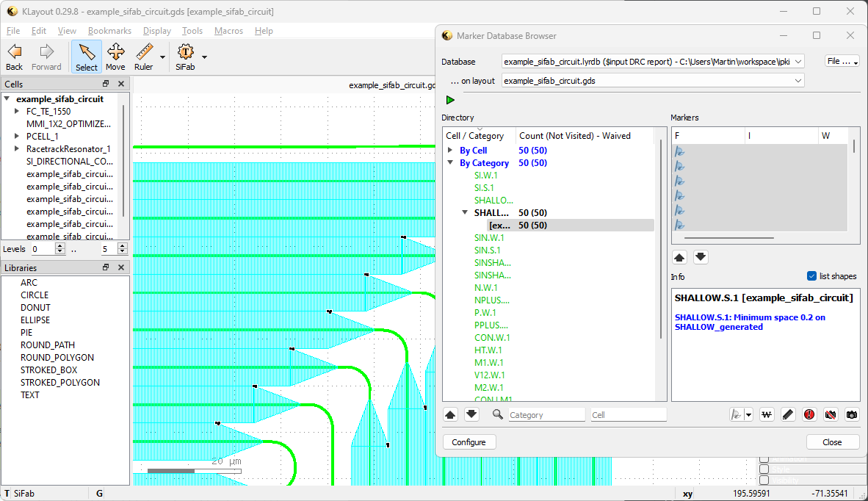Go Back using the toolbar arrow
Viewport: 868px width, 501px height.
(x=14, y=57)
